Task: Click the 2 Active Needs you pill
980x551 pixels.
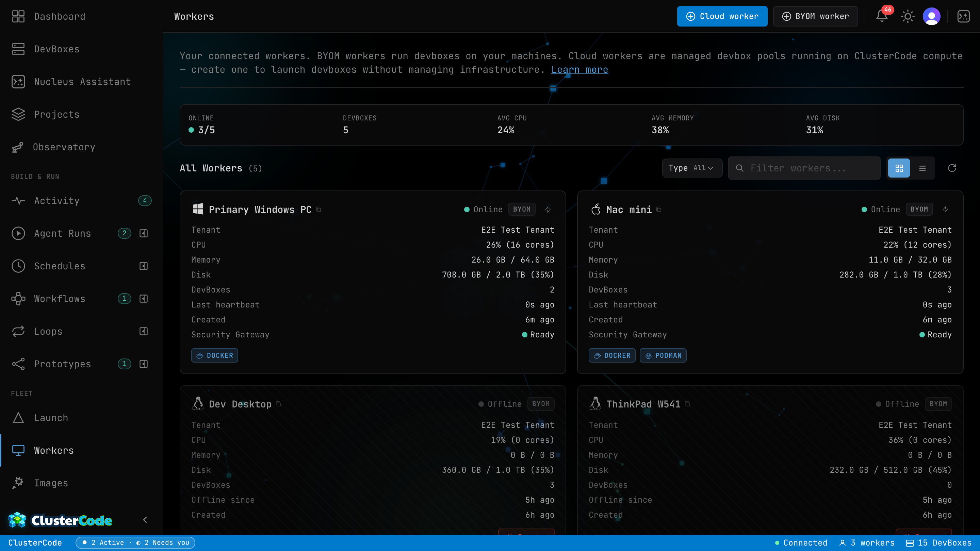Action: click(x=135, y=542)
